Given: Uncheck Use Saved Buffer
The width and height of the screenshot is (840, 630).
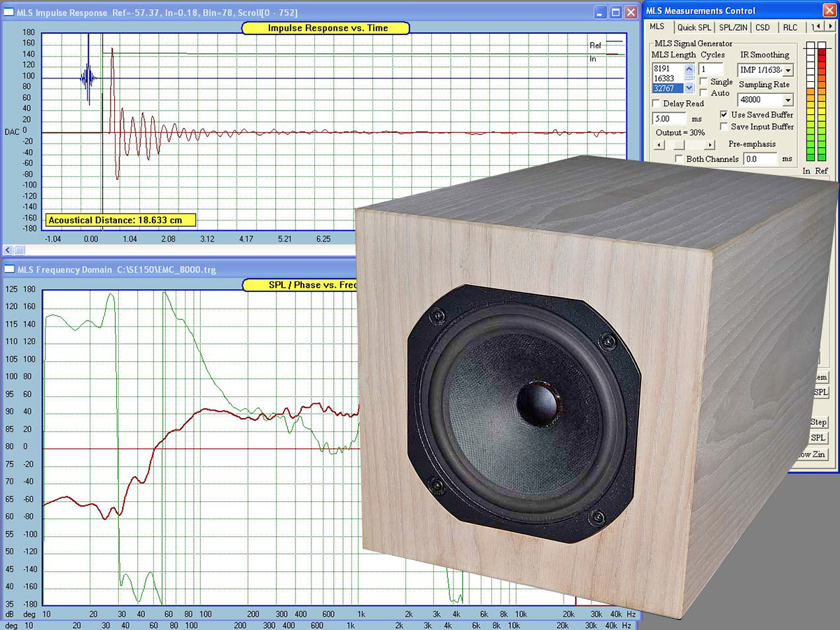Looking at the screenshot, I should 724,115.
